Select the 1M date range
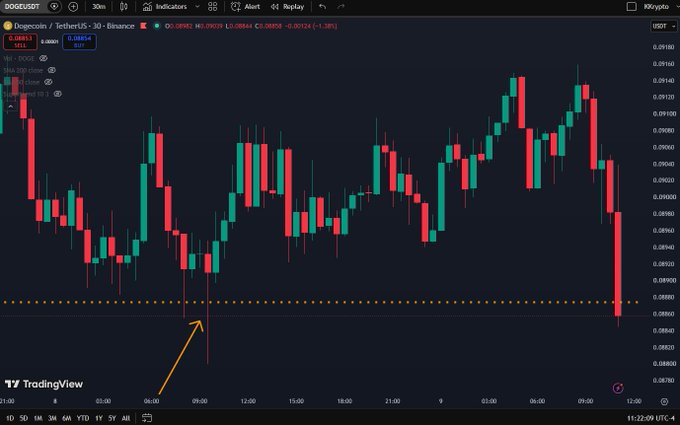Viewport: 680px width, 425px height. pyautogui.click(x=38, y=418)
